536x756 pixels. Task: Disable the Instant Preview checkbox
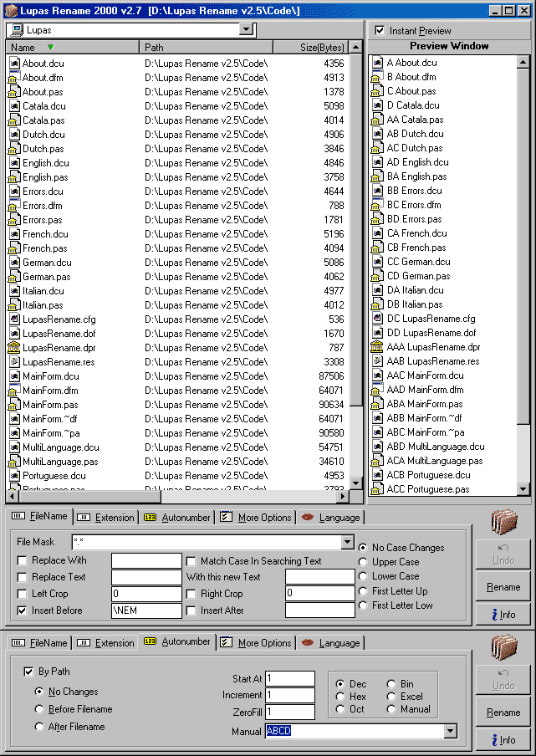pyautogui.click(x=380, y=31)
